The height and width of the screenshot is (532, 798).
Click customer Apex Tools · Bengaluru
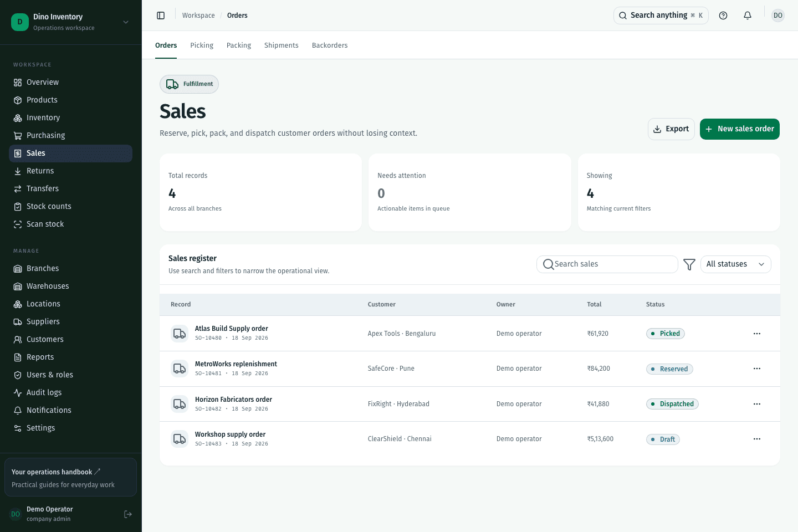[402, 334]
